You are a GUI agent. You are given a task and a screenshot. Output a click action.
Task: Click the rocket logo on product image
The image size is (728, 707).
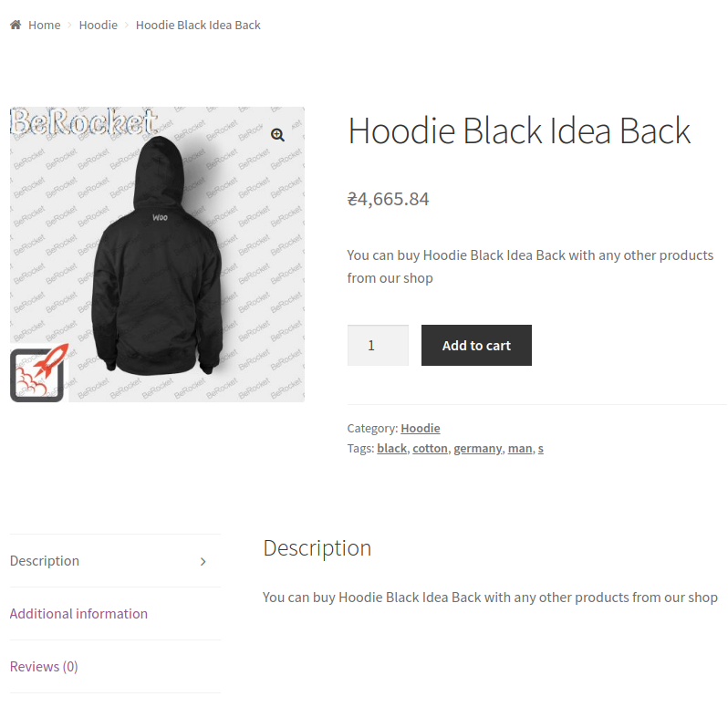[x=39, y=373]
